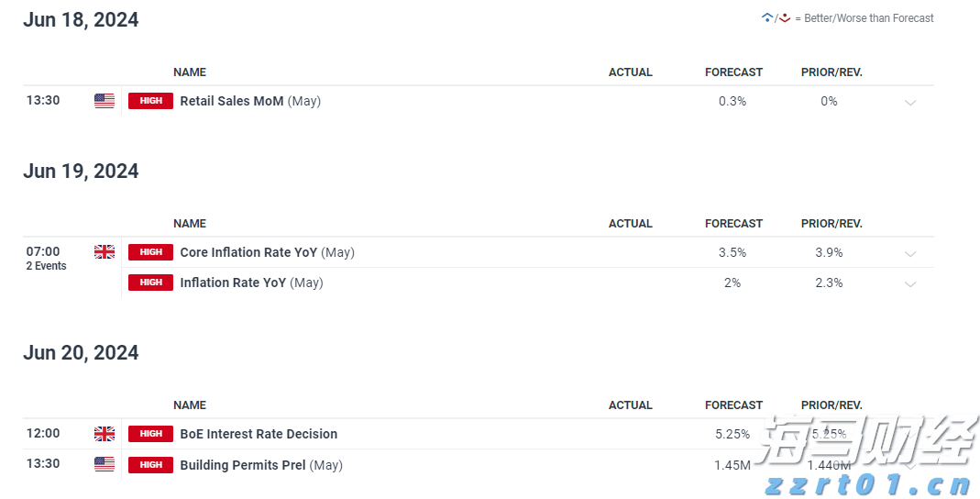Open the Building Permits Prel event

(243, 465)
